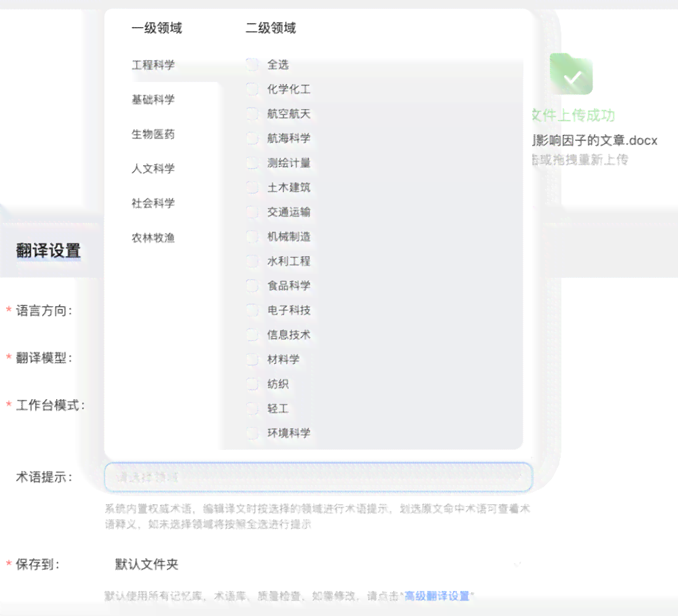Check the 全选 checkbox

coord(252,64)
